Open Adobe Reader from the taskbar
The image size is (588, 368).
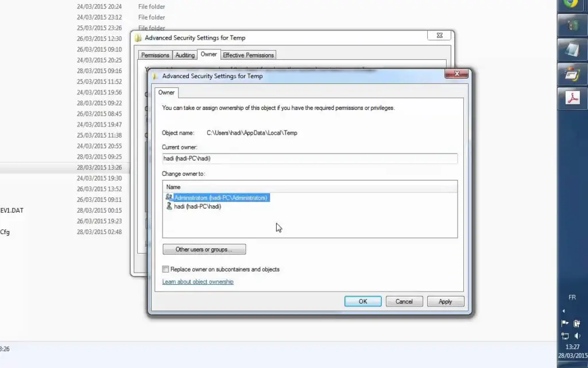[x=572, y=98]
